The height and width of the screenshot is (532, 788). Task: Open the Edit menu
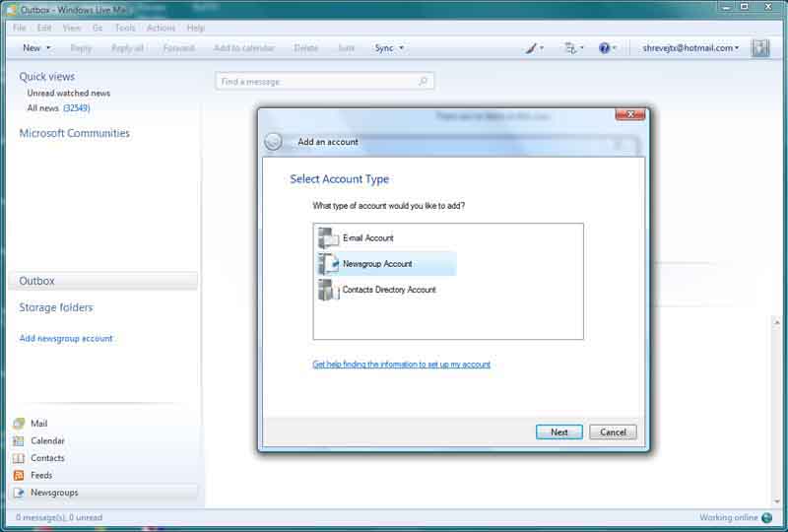[x=44, y=28]
